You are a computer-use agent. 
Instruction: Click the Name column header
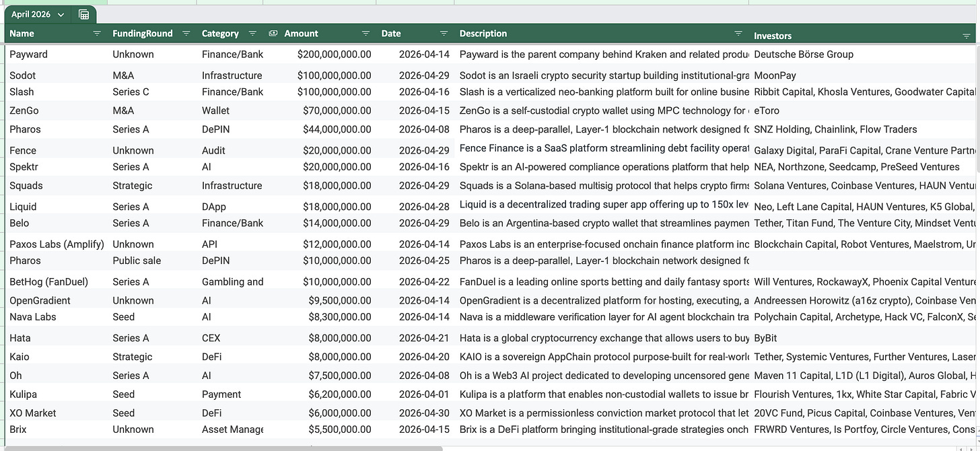point(22,34)
